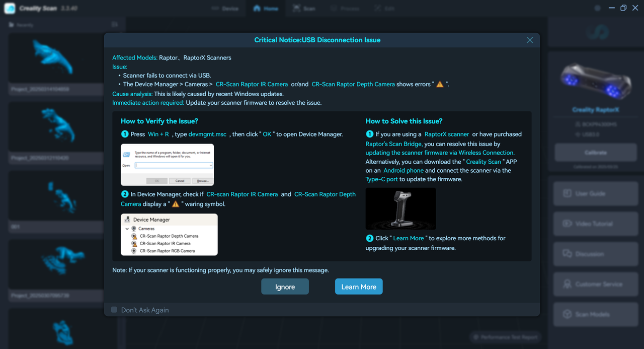Open the Scan tab in the main window

point(304,9)
